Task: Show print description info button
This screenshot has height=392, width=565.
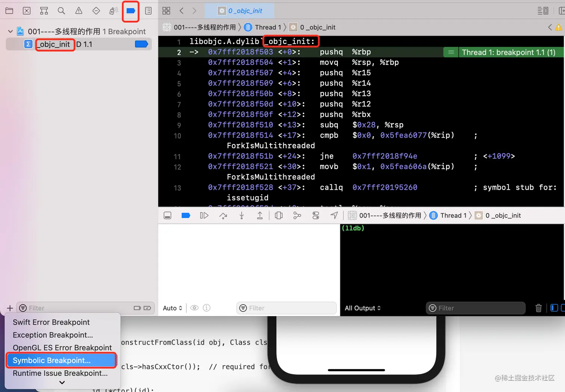Action: pyautogui.click(x=207, y=308)
